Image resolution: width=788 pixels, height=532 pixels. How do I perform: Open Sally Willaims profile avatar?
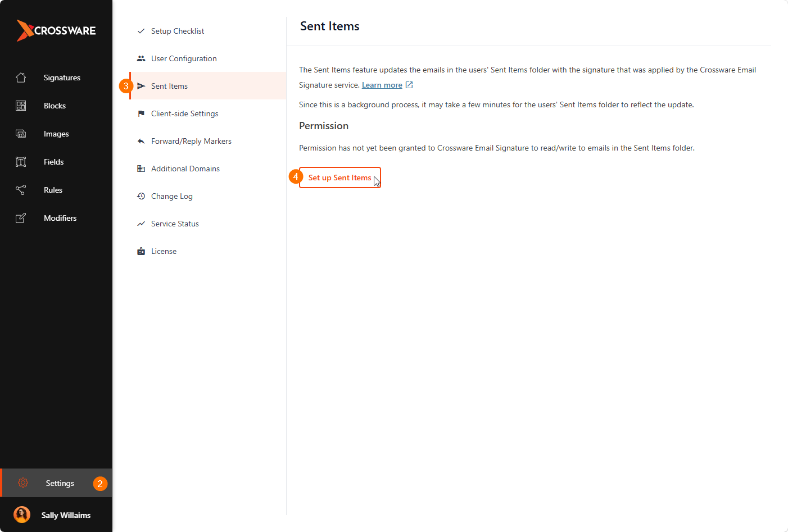(22, 515)
